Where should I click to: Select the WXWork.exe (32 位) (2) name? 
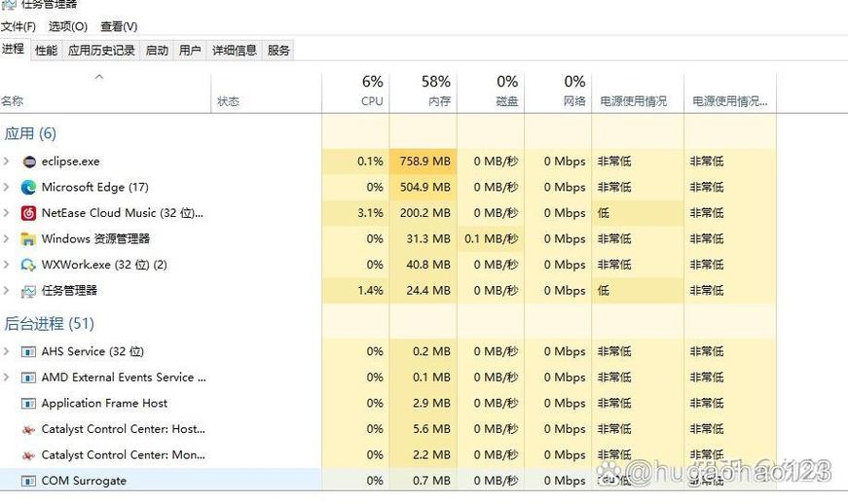(x=104, y=265)
